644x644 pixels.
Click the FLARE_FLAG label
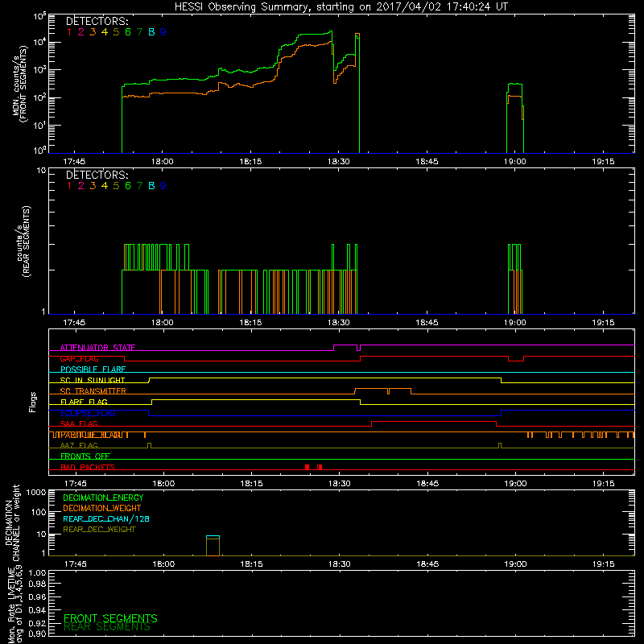coord(84,402)
